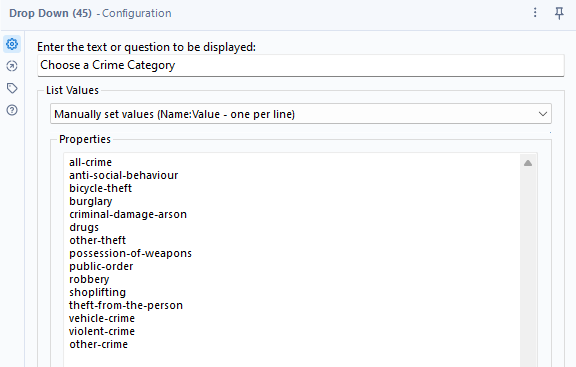Open the Configuration gear tab
This screenshot has width=576, height=367.
click(x=12, y=44)
